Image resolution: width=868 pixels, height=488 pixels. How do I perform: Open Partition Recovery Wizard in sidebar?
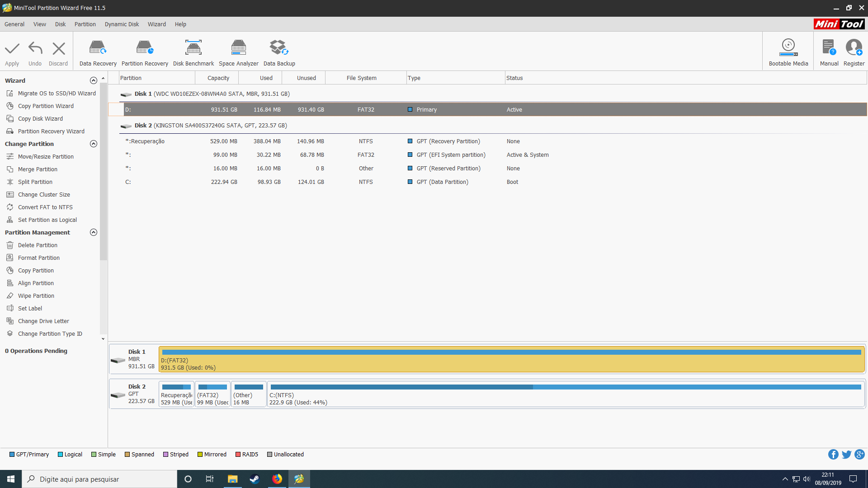tap(46, 131)
